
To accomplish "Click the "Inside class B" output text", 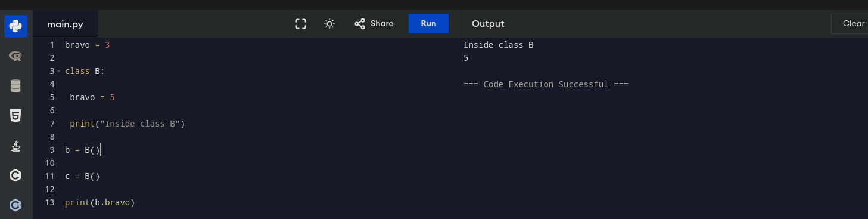I will [498, 45].
